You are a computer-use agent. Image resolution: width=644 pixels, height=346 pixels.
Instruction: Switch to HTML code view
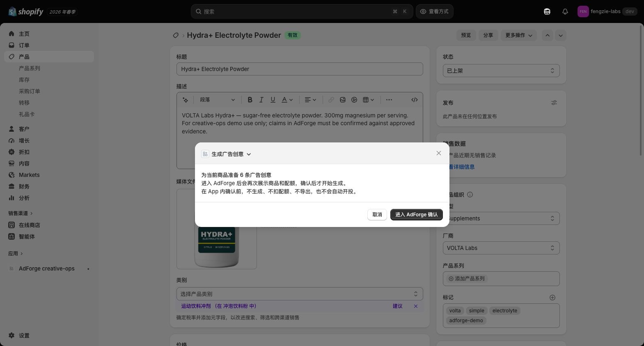(415, 100)
